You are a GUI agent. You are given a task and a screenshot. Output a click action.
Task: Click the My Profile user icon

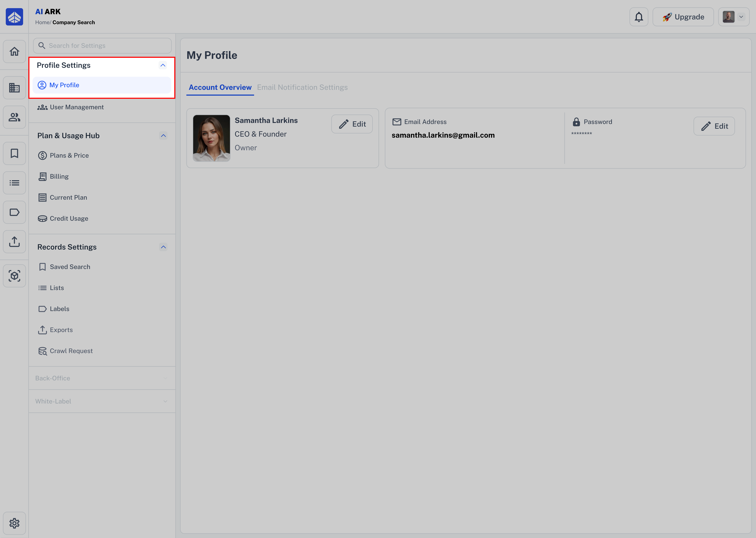pyautogui.click(x=42, y=85)
